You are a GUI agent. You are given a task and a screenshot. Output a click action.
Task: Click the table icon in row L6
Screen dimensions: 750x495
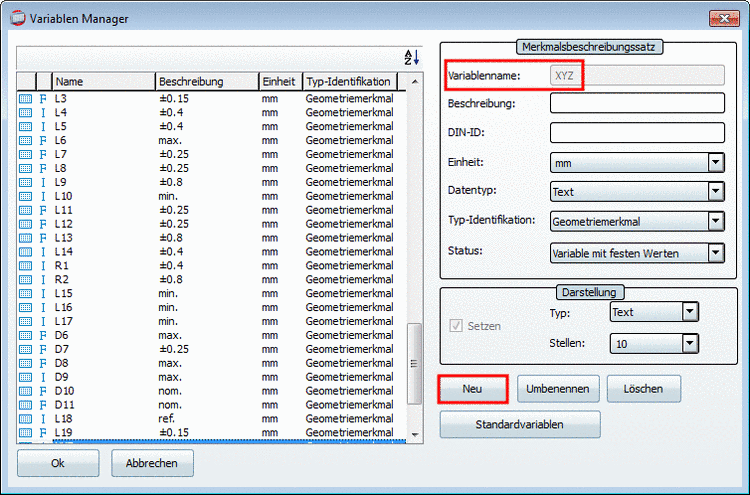(25, 141)
